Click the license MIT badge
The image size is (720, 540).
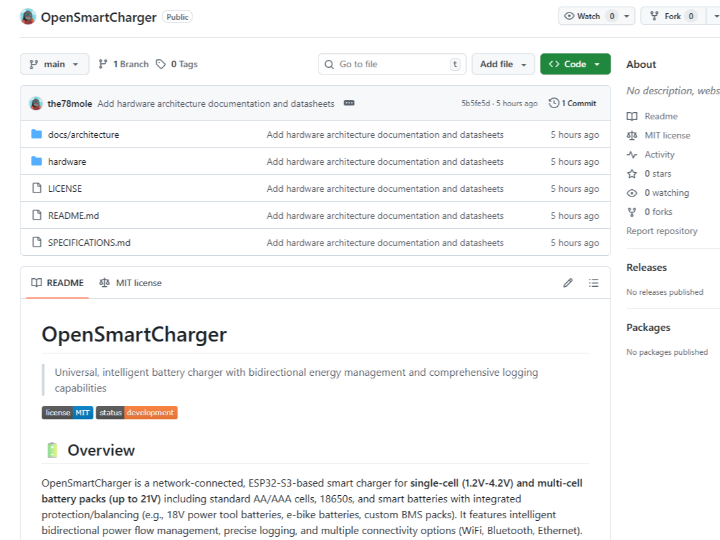pyautogui.click(x=67, y=412)
